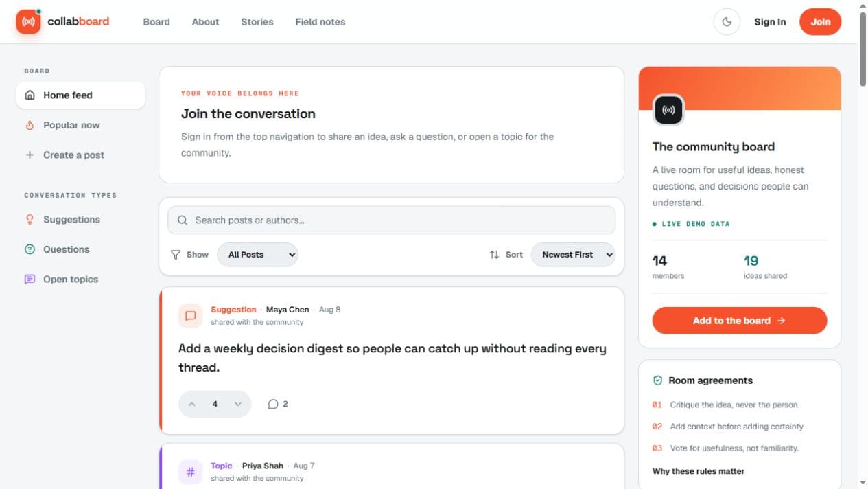Screen dimensions: 868x489
Task: Open Field notes in top navigation
Action: 320,22
